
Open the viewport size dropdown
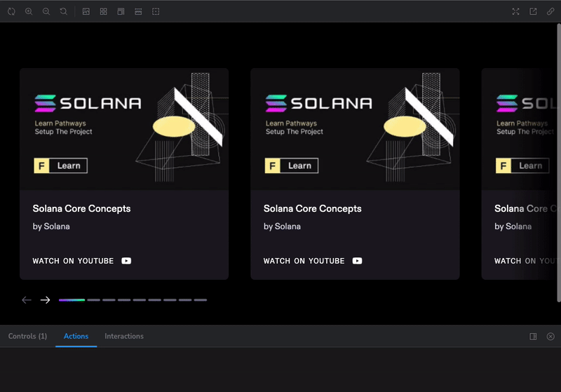(121, 11)
